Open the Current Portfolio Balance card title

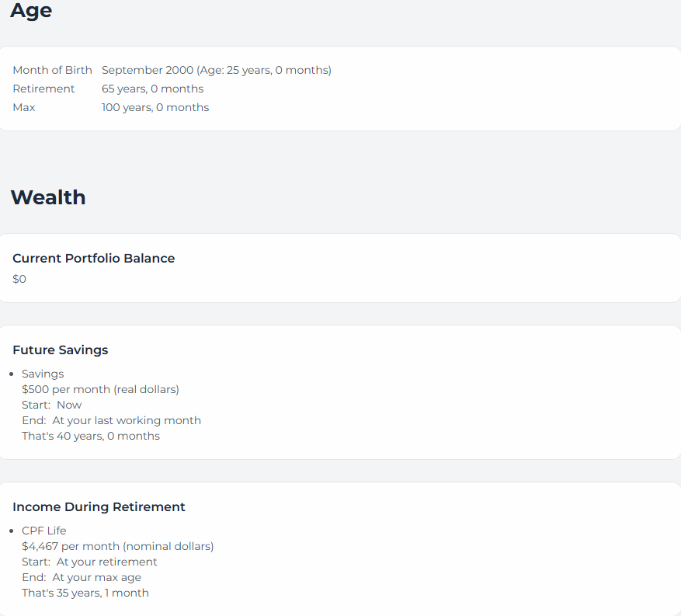[x=94, y=258]
